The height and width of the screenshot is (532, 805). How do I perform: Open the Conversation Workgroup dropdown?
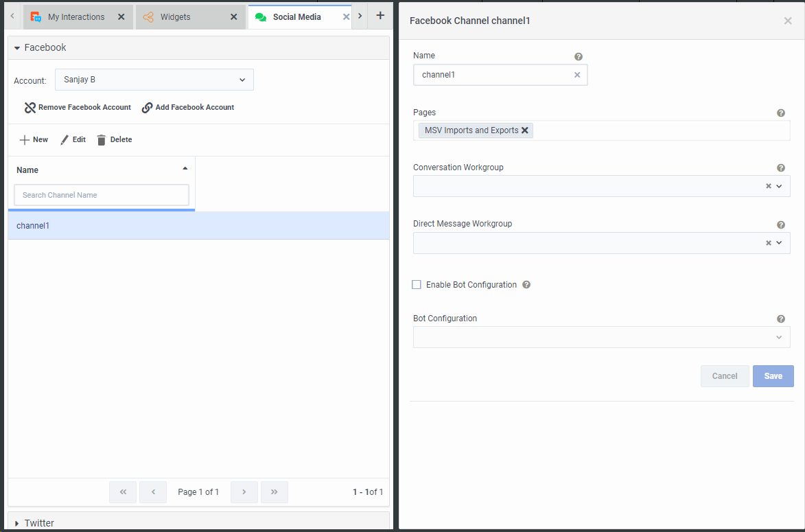[779, 187]
